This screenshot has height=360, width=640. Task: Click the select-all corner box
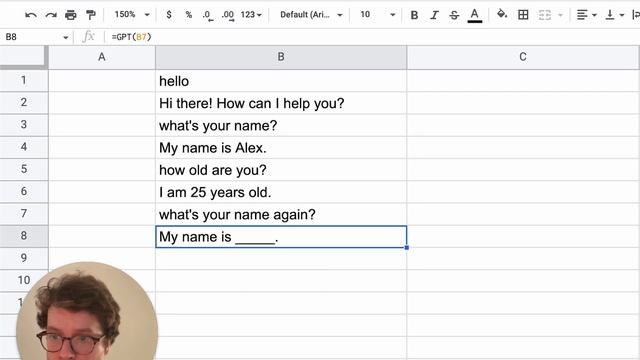23,56
